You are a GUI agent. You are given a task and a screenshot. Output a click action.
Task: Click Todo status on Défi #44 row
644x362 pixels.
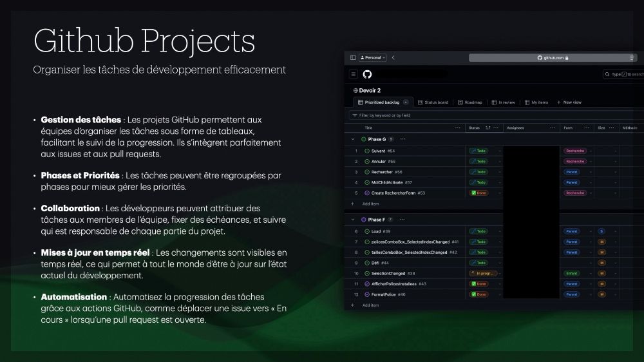point(478,263)
